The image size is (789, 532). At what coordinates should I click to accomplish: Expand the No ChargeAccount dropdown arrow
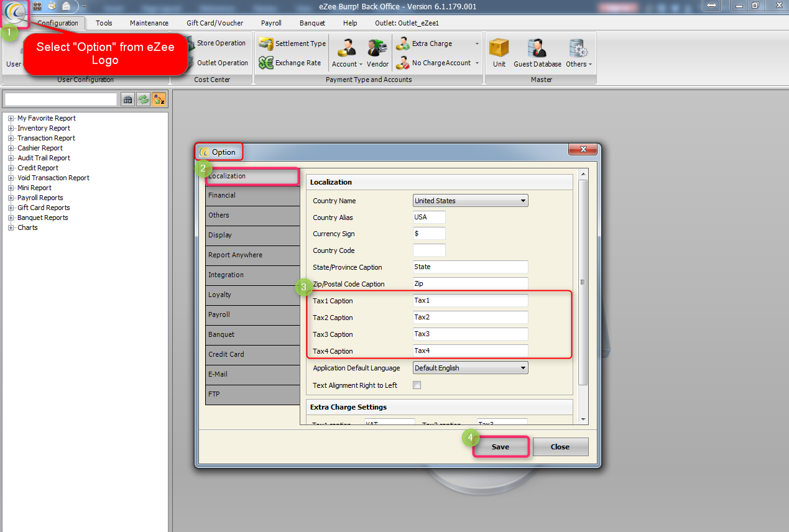coord(477,63)
